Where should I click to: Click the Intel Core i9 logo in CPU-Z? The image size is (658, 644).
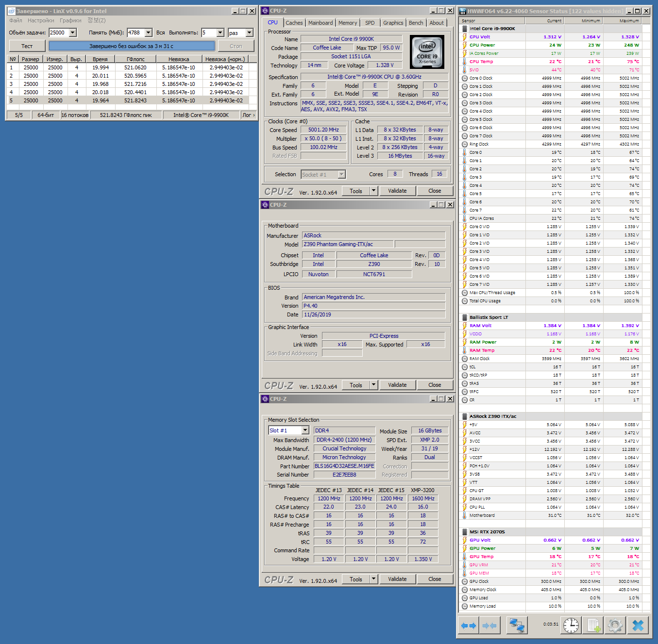pyautogui.click(x=427, y=51)
